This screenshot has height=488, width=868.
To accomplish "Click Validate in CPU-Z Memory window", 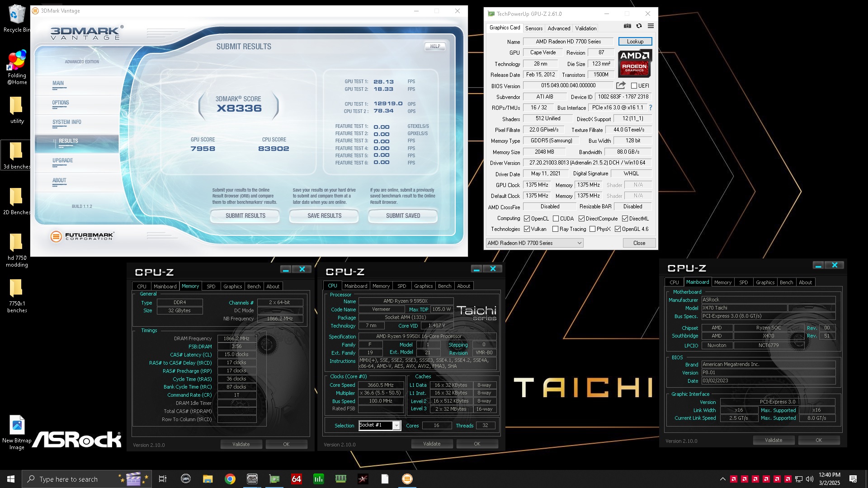I will click(241, 445).
